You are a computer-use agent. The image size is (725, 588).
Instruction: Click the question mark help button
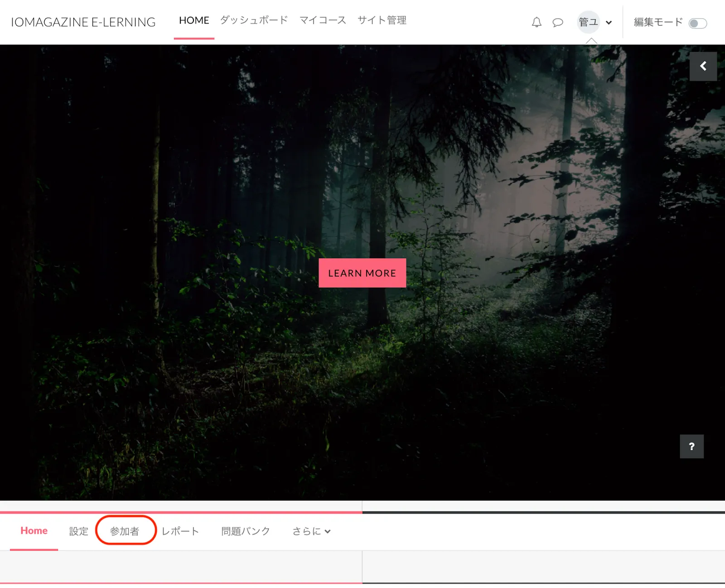click(x=691, y=447)
